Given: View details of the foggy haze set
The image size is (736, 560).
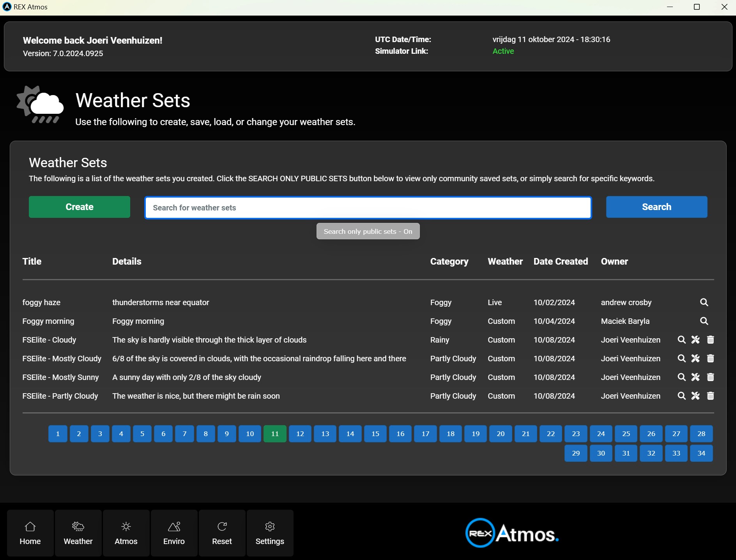Looking at the screenshot, I should coord(704,302).
